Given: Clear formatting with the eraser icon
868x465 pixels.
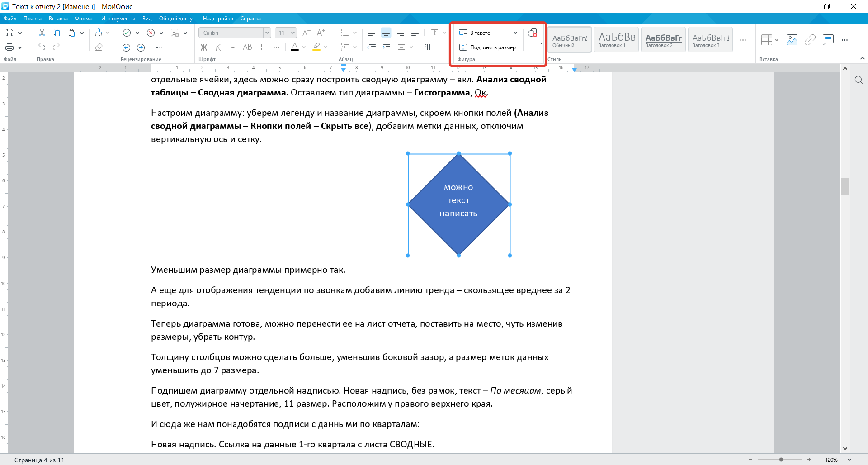Looking at the screenshot, I should pyautogui.click(x=99, y=47).
